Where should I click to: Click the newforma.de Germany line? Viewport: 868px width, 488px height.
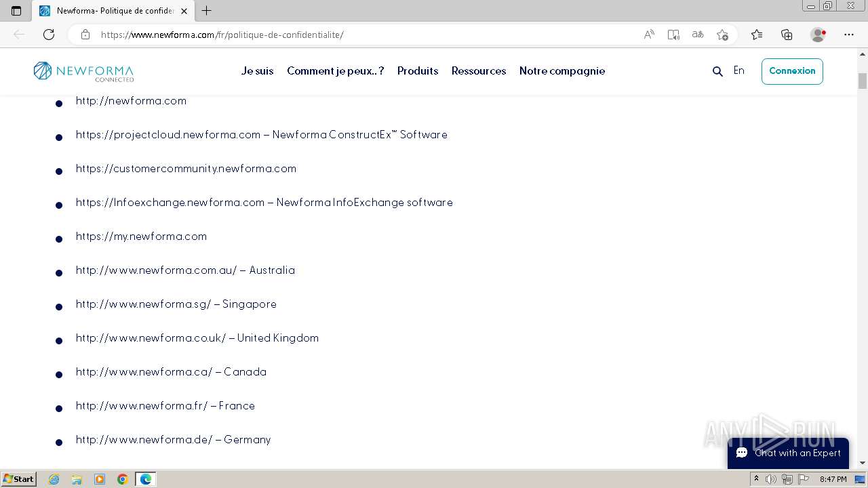pos(173,440)
